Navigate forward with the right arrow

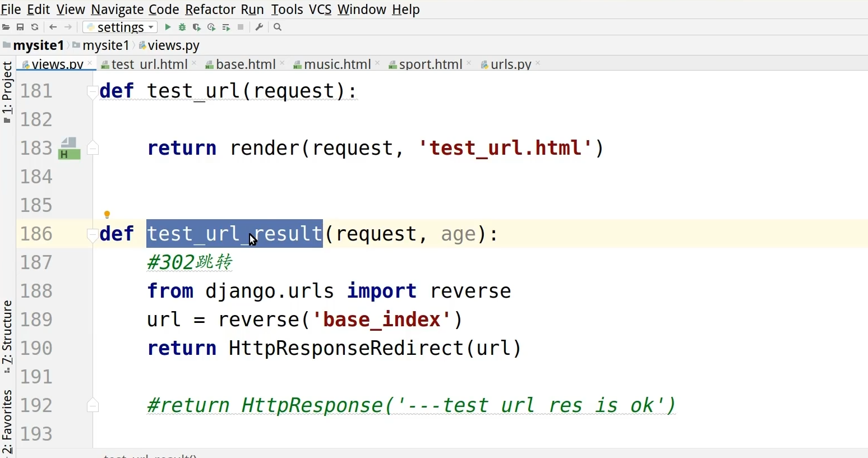[68, 27]
